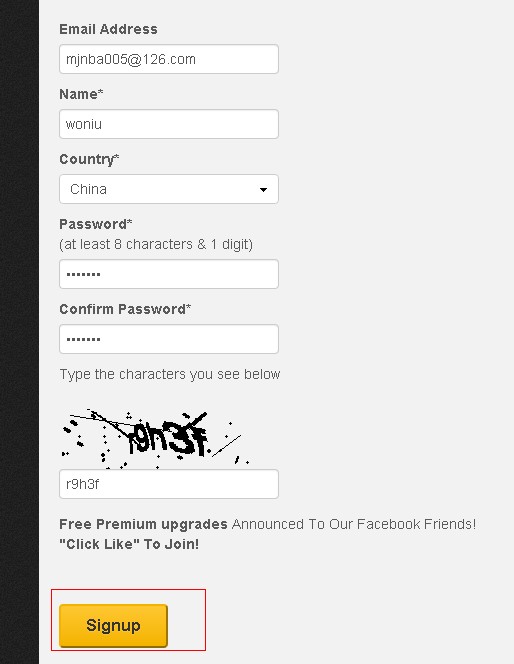This screenshot has width=514, height=664.
Task: Click the Country* label text
Action: coord(89,160)
